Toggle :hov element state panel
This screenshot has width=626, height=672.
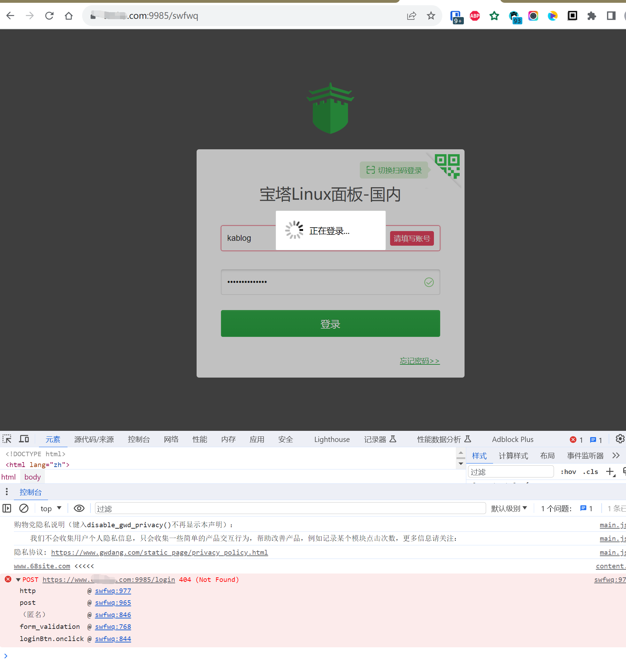point(568,472)
